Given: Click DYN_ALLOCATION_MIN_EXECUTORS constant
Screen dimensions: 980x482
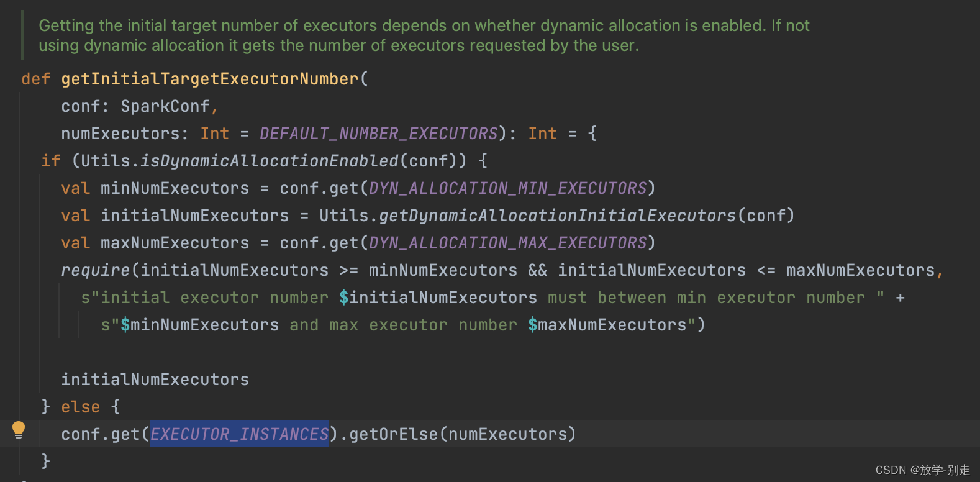Looking at the screenshot, I should click(x=508, y=188).
